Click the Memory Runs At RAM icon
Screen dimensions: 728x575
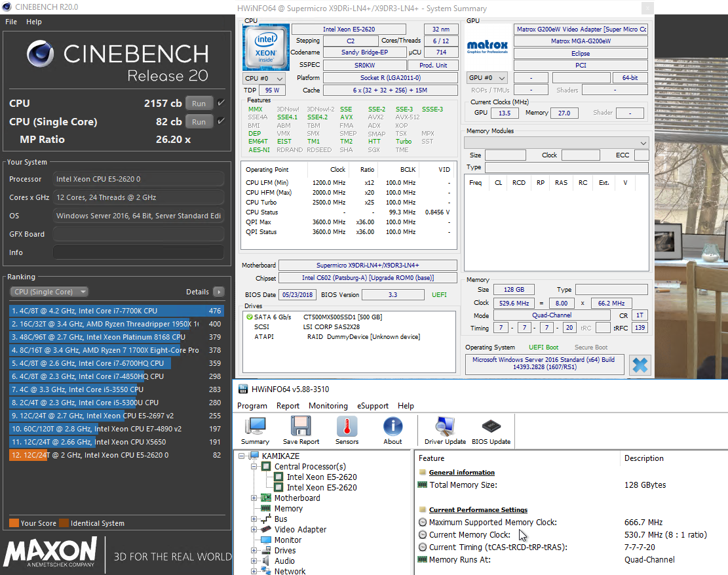423,559
